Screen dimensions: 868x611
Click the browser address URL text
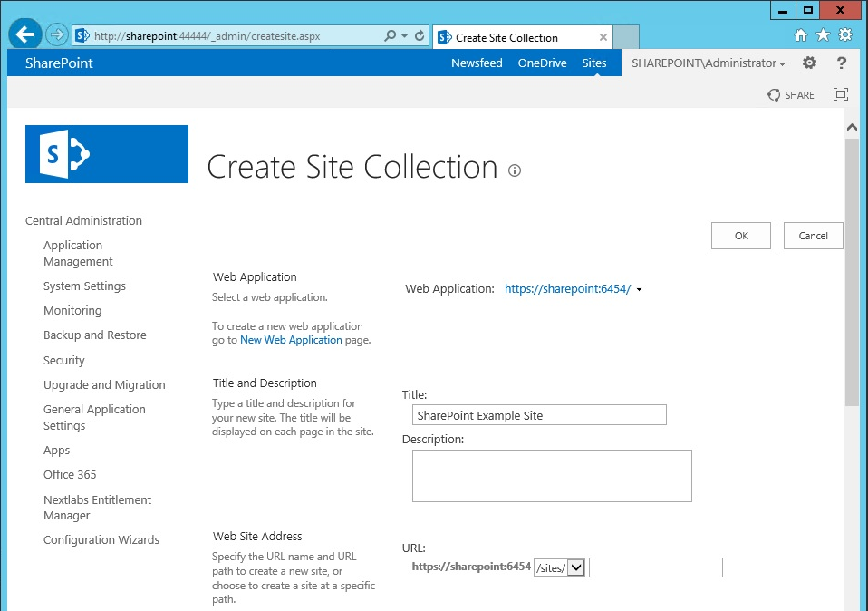coord(207,36)
